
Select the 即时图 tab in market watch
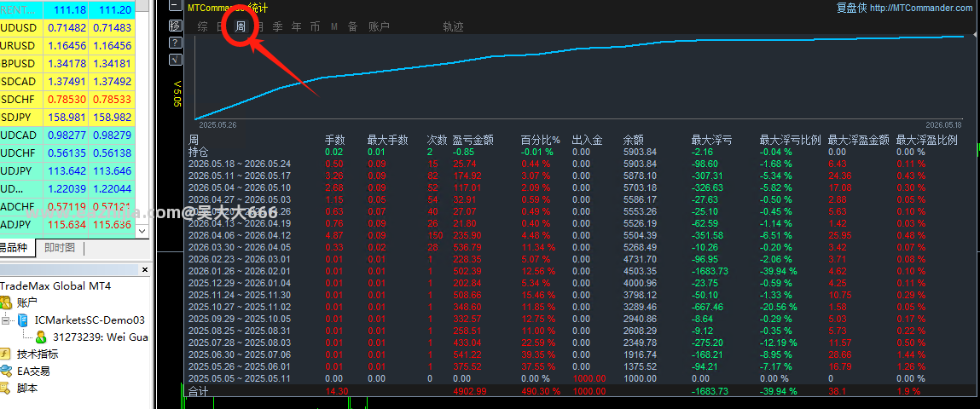(x=60, y=247)
